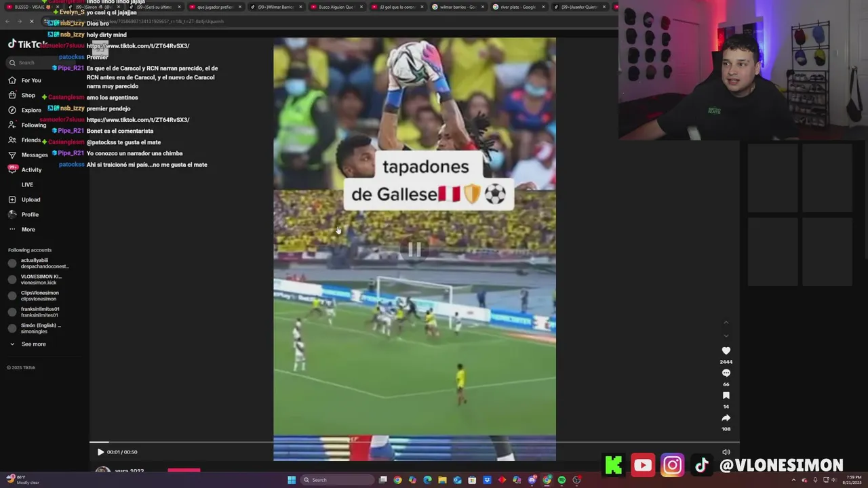Viewport: 868px width, 488px height.
Task: Open Task View on the taskbar
Action: 383,480
